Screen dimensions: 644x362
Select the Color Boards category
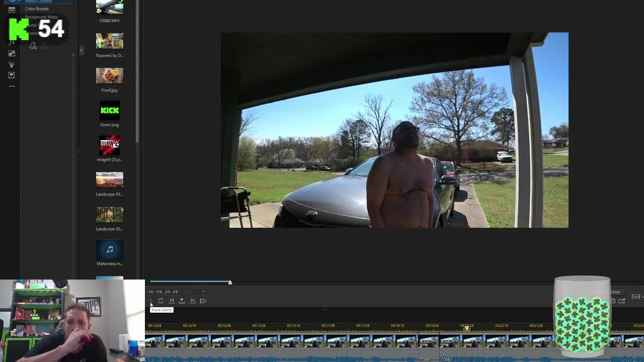click(x=37, y=9)
